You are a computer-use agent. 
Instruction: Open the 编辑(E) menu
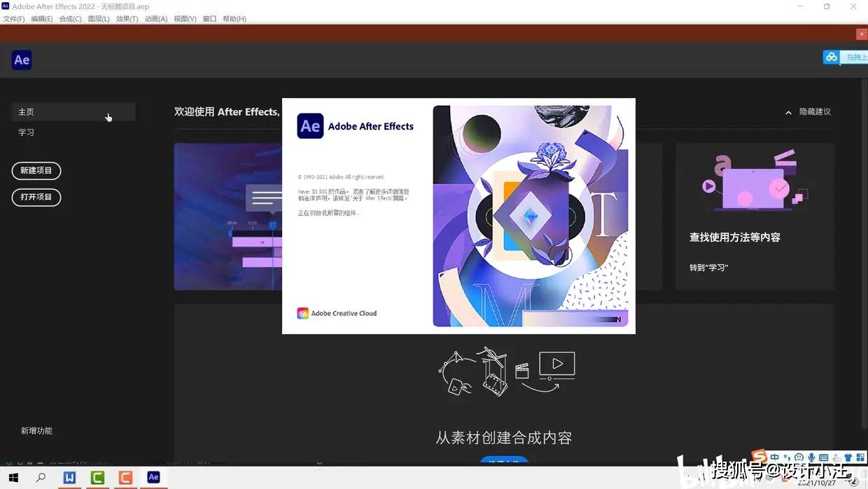[42, 19]
